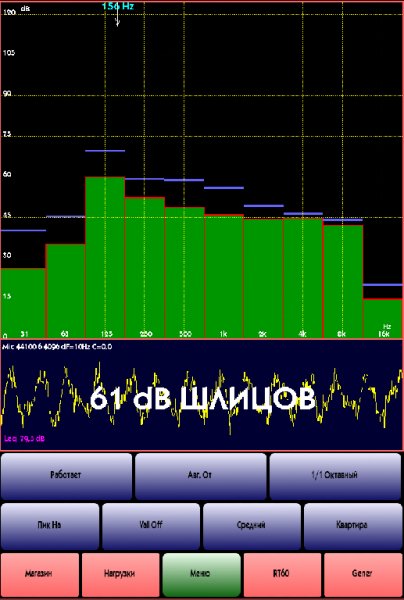This screenshot has height=600, width=404.
Task: Click the 156 Hz peak frequency marker
Action: [118, 7]
